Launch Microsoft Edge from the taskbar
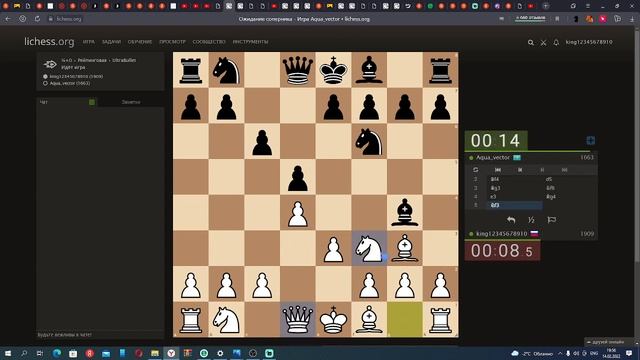The image size is (640, 360). click(x=57, y=353)
